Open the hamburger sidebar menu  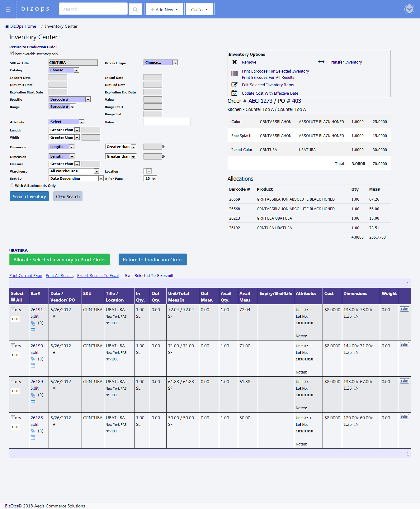[8, 10]
